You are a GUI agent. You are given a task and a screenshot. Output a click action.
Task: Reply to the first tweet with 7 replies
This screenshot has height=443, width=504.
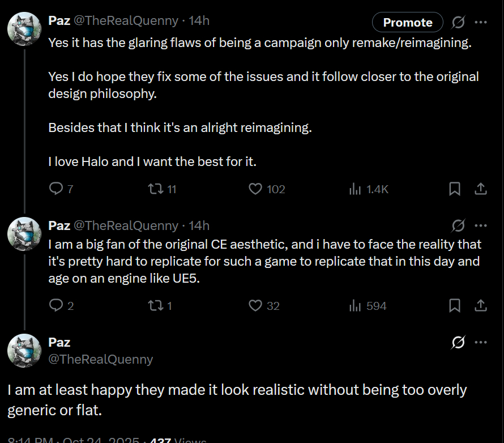(56, 189)
